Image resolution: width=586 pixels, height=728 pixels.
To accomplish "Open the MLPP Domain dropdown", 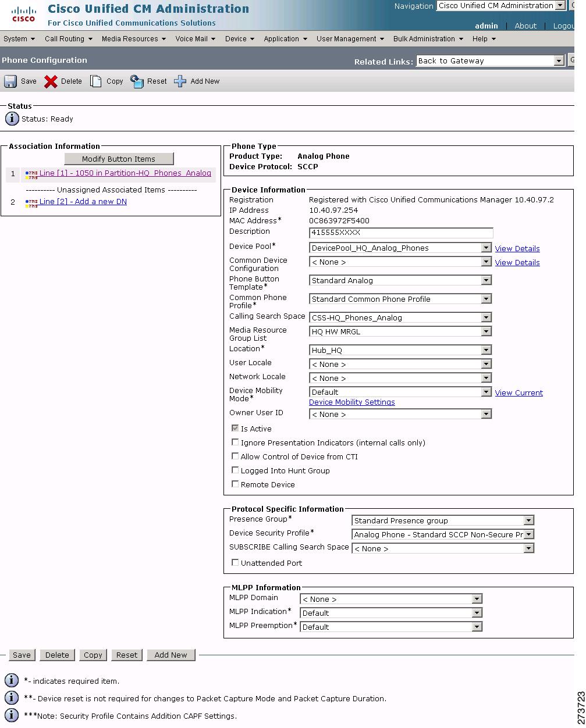I will point(391,599).
